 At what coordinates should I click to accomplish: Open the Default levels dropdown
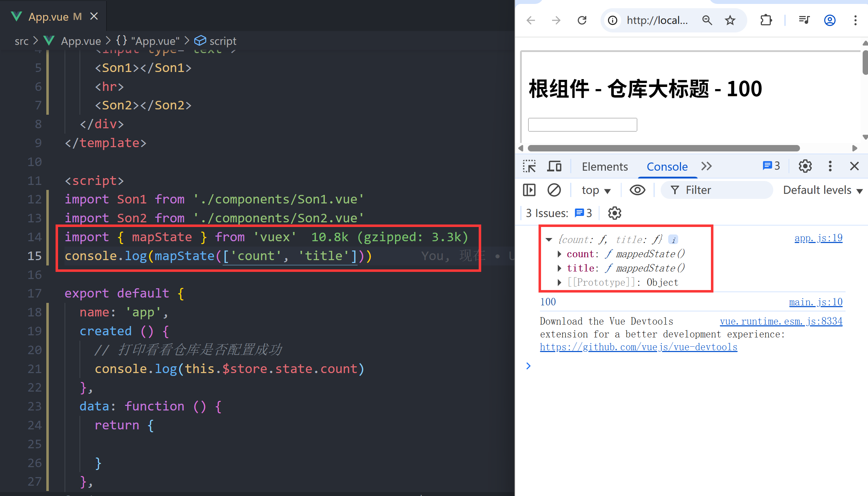pyautogui.click(x=823, y=190)
